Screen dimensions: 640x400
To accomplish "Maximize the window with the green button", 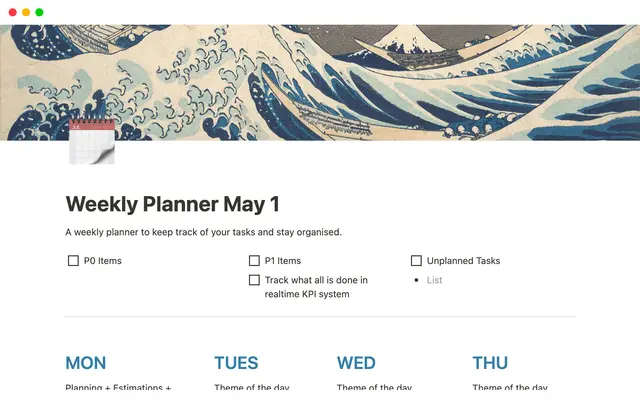I will 39,12.
